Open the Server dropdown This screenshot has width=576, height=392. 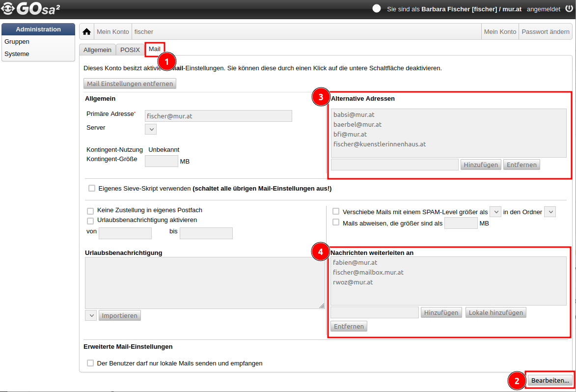(151, 129)
